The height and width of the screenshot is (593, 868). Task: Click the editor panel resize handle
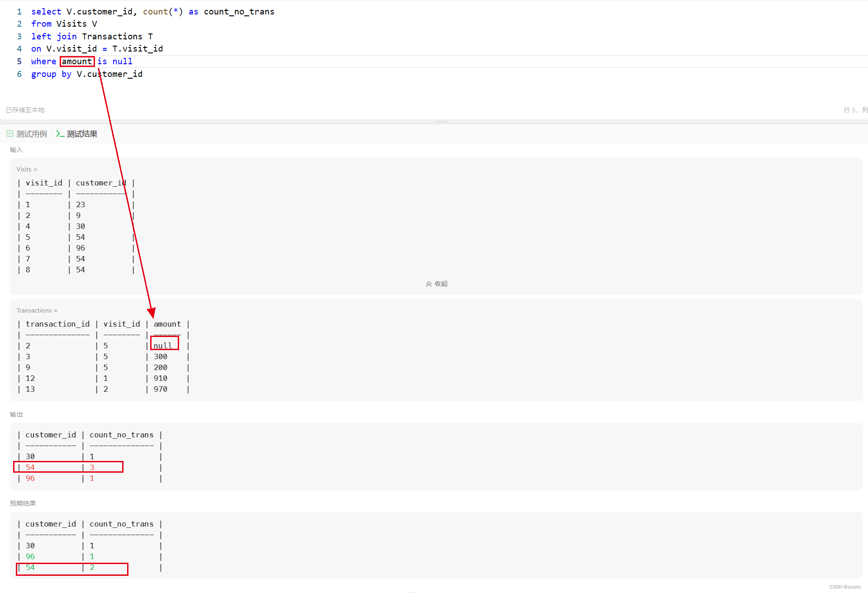click(441, 121)
